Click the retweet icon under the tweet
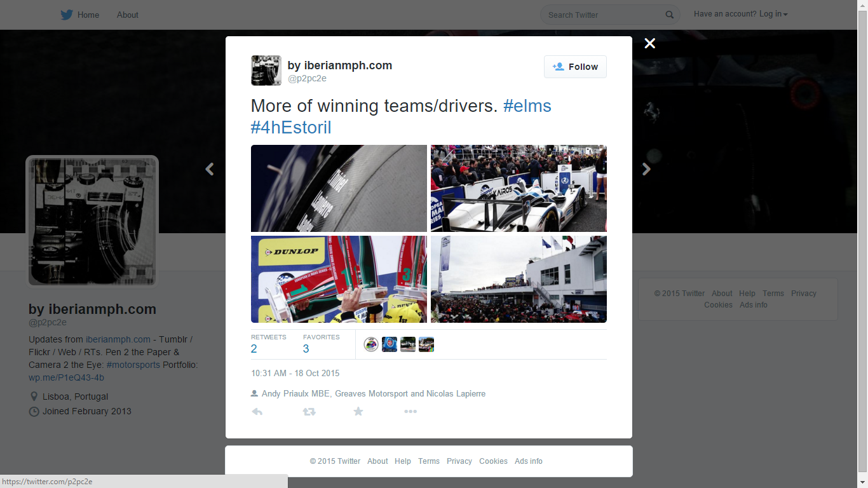Image resolution: width=868 pixels, height=488 pixels. point(309,412)
